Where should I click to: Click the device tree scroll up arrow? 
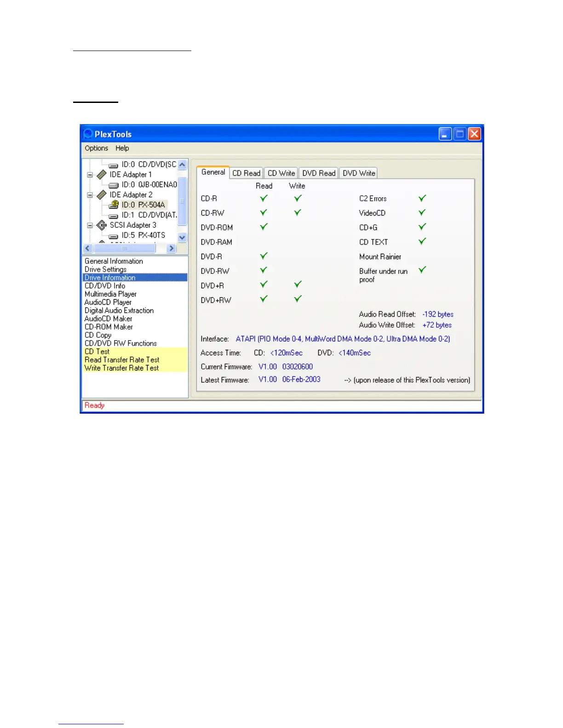point(182,165)
